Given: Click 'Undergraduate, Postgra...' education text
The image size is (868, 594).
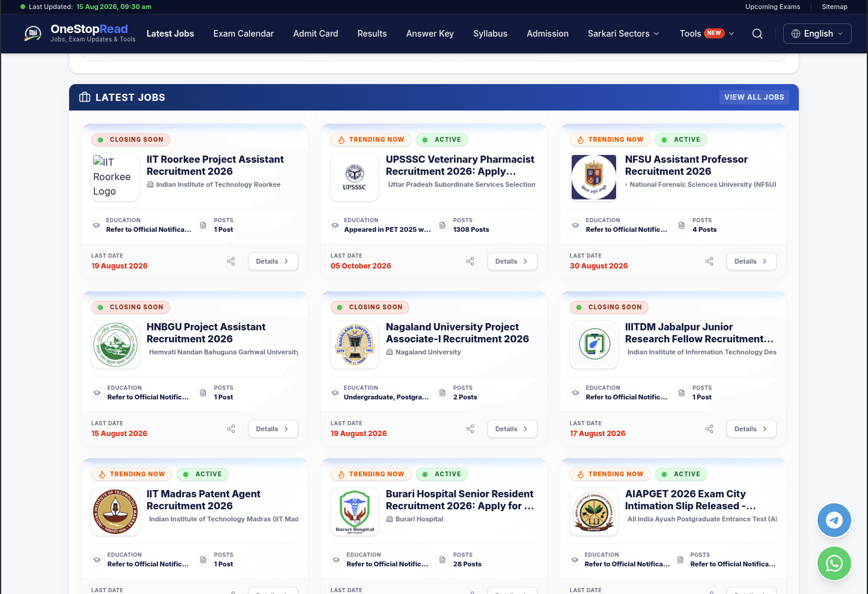Looking at the screenshot, I should tap(387, 397).
